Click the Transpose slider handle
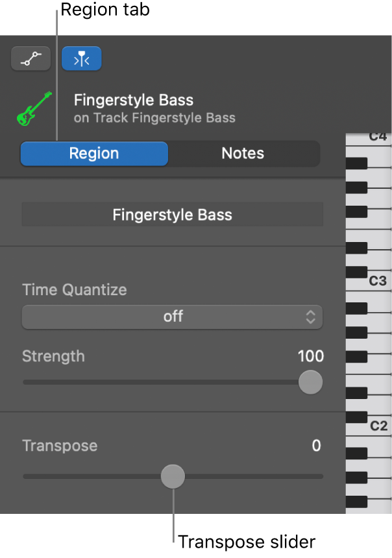The width and height of the screenshot is (392, 558). [x=173, y=476]
